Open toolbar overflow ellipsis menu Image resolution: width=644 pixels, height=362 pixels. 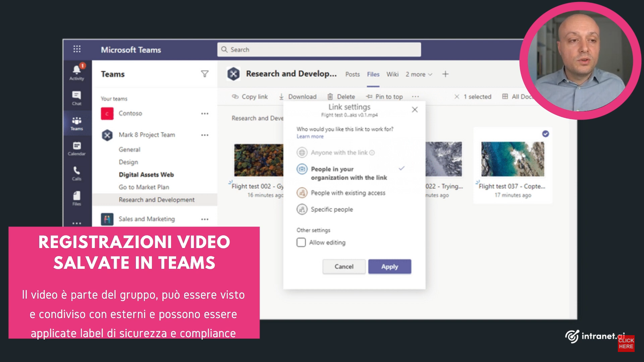click(x=416, y=97)
